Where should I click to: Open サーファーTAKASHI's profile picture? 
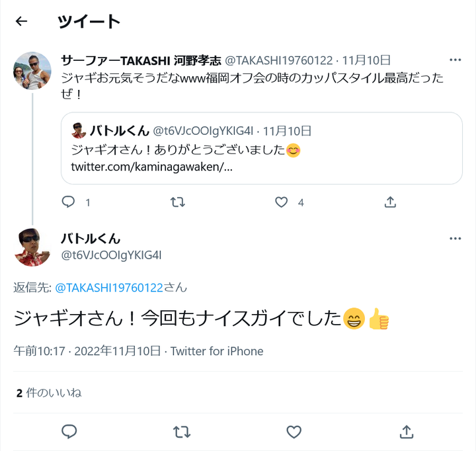(32, 71)
